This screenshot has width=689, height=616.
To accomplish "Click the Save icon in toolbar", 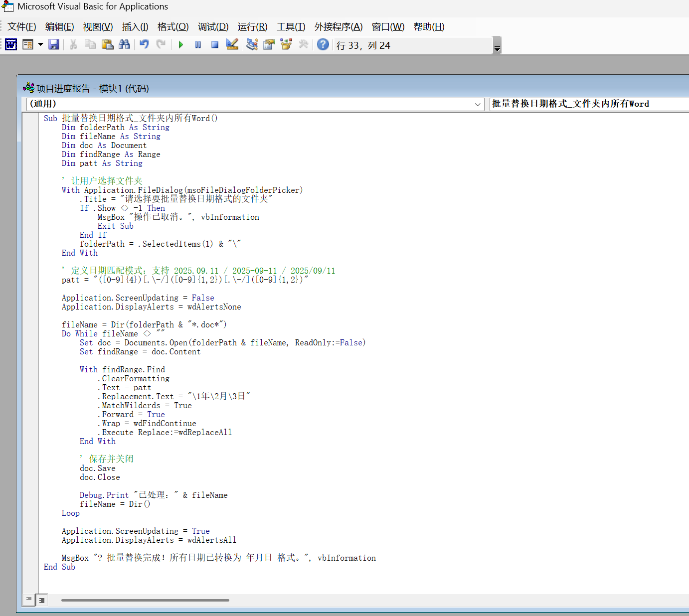I will [x=54, y=45].
